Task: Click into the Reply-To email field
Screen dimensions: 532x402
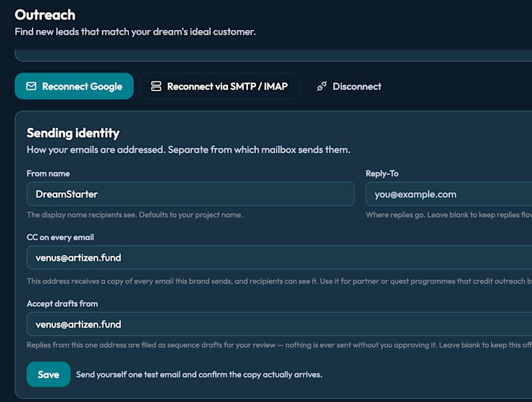Action: click(x=449, y=194)
